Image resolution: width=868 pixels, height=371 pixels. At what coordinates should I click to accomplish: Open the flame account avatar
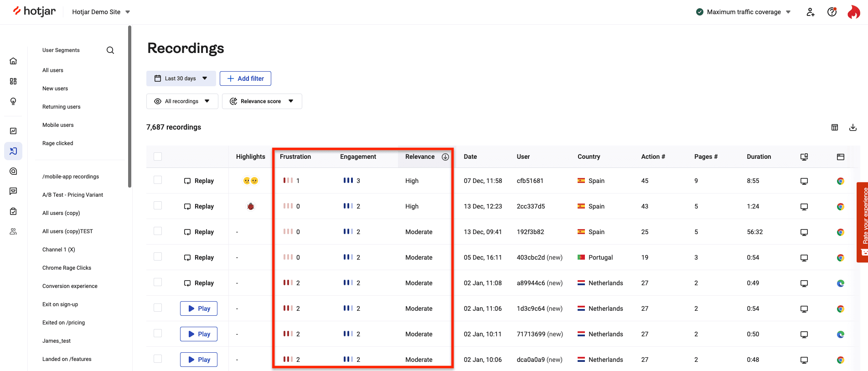(853, 12)
